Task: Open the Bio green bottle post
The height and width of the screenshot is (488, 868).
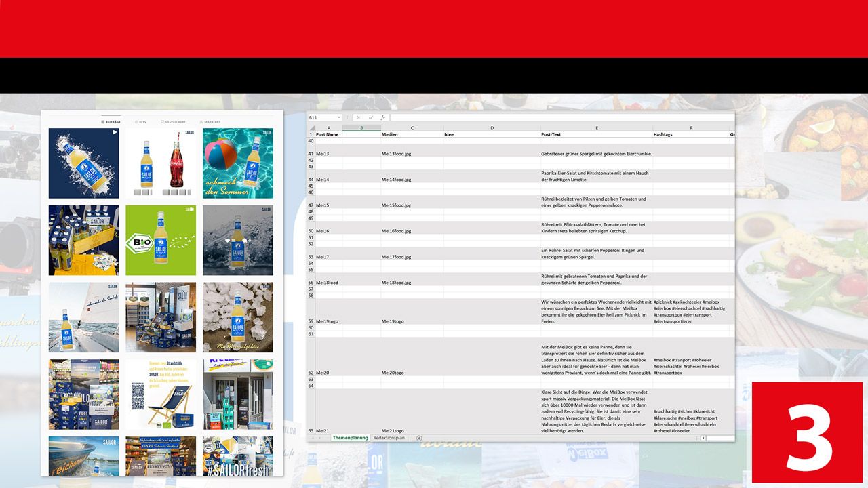Action: [161, 240]
